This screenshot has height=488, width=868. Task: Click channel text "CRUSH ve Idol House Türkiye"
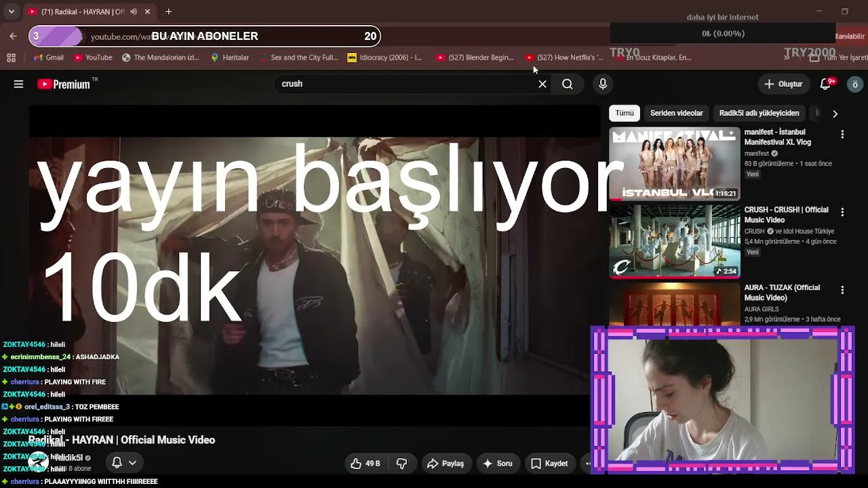pyautogui.click(x=789, y=231)
